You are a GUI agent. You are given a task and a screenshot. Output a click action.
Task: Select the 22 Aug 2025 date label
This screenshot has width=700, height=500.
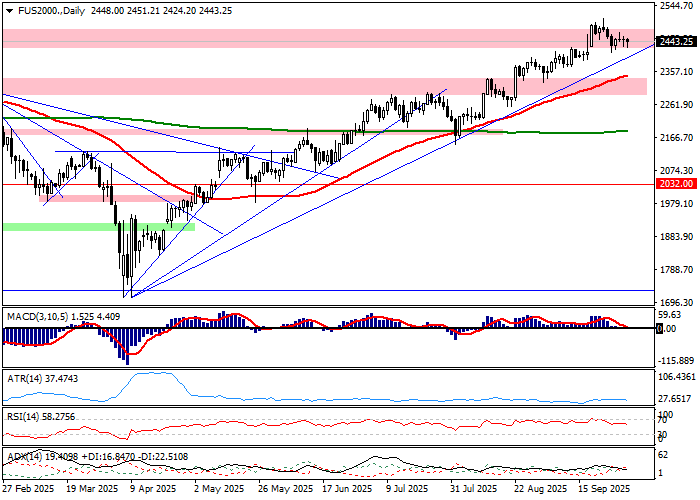pos(536,491)
